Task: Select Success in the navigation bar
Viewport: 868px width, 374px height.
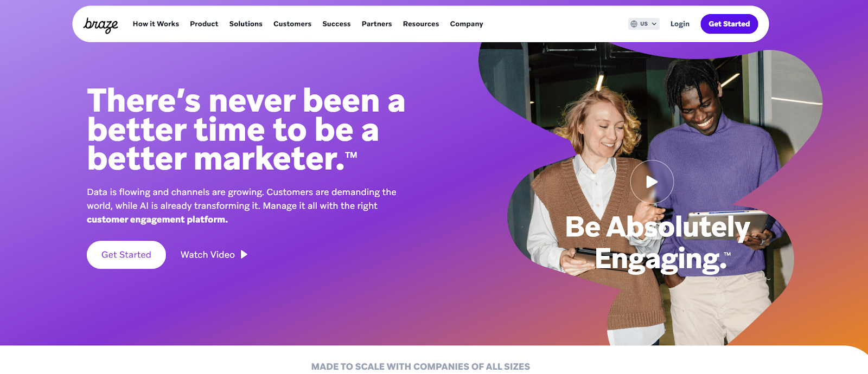Action: click(x=336, y=24)
